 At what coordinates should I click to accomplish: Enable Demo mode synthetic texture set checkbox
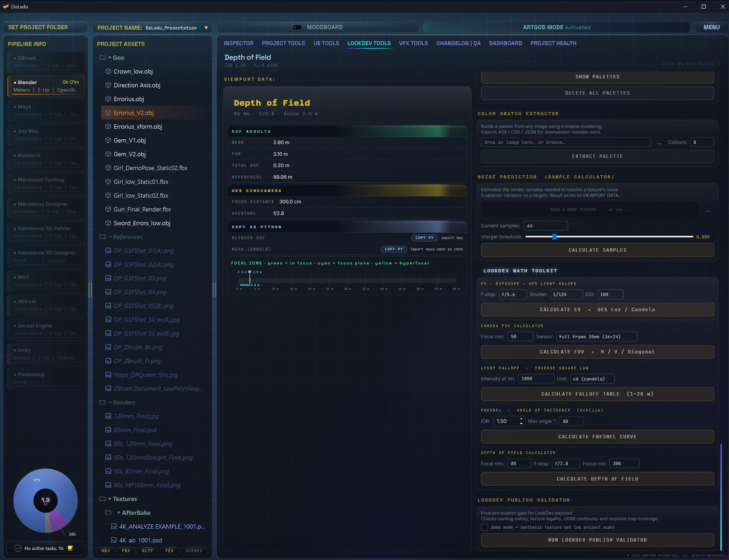point(484,527)
